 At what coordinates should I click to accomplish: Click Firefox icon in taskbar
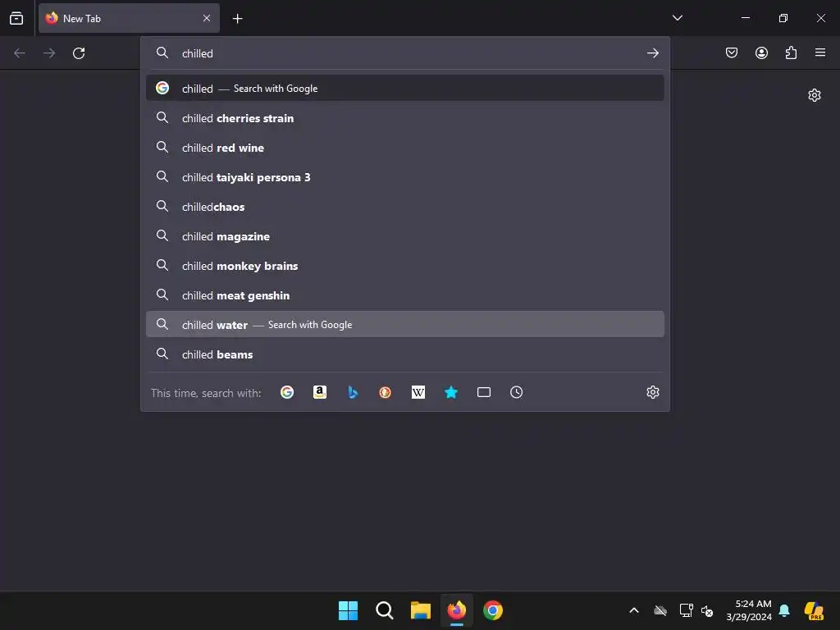tap(457, 610)
